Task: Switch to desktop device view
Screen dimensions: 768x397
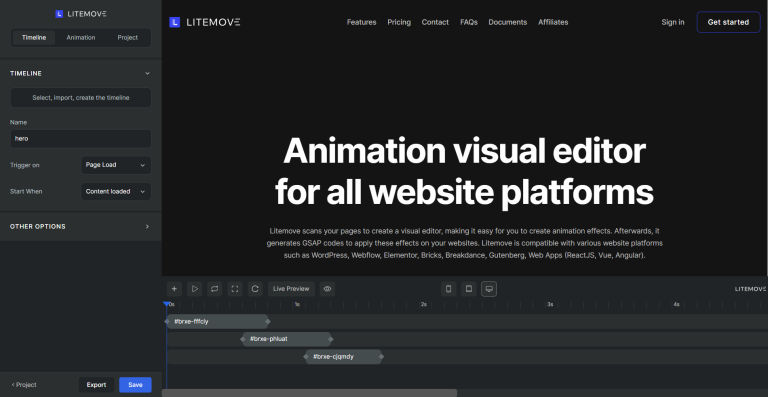Action: [x=489, y=289]
